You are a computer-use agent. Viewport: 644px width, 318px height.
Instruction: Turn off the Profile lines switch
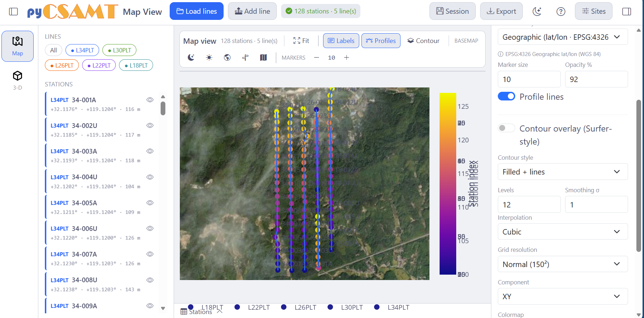click(507, 96)
